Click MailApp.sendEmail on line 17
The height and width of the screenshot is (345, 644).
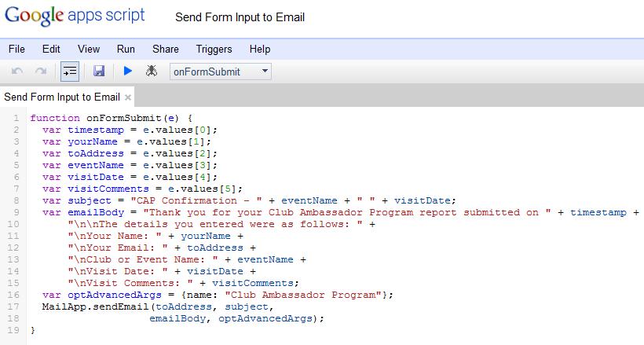coord(95,306)
